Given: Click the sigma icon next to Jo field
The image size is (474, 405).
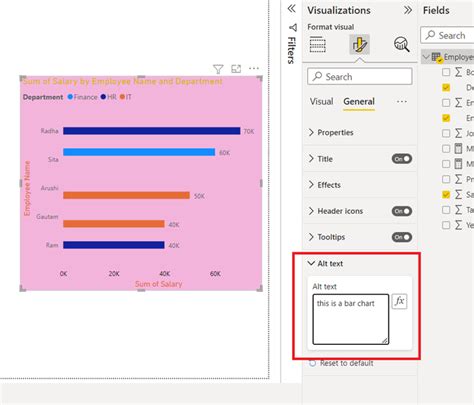Looking at the screenshot, I should tap(459, 133).
